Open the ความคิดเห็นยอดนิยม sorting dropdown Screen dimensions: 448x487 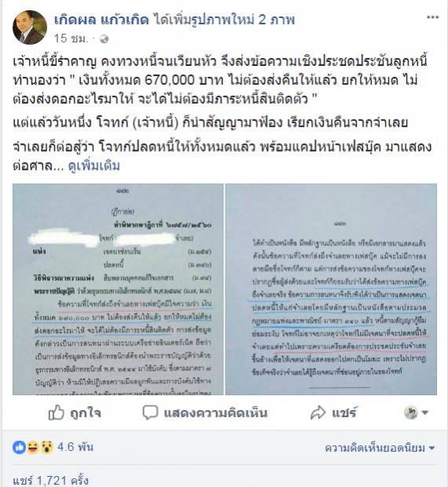pyautogui.click(x=380, y=448)
